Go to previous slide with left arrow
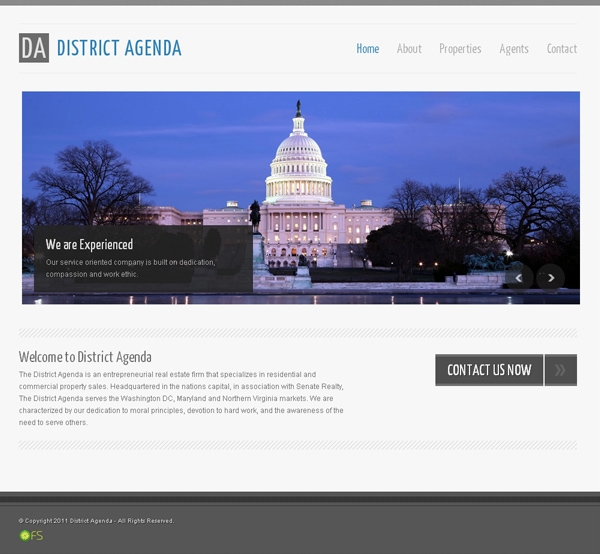The image size is (600, 554). pyautogui.click(x=518, y=277)
